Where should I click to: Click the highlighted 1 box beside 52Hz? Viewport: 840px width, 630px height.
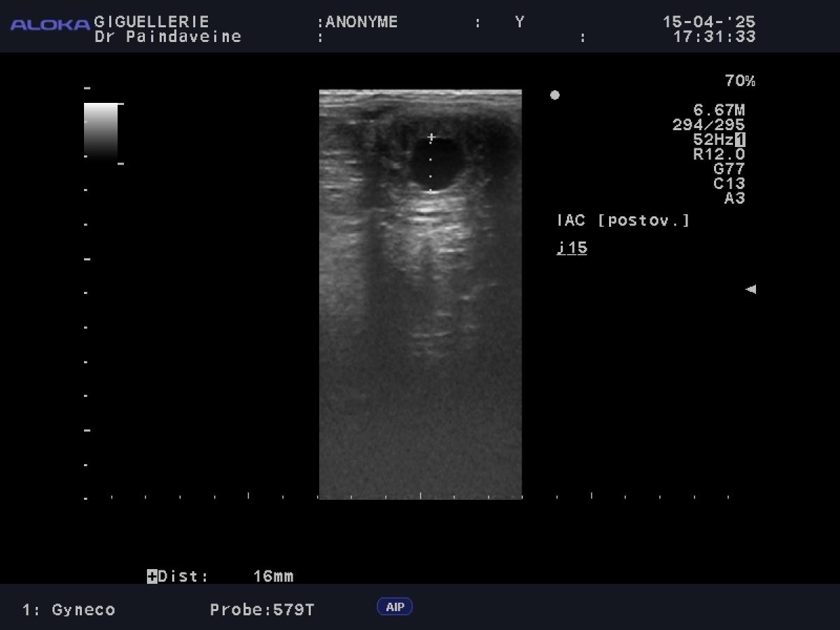pos(740,140)
